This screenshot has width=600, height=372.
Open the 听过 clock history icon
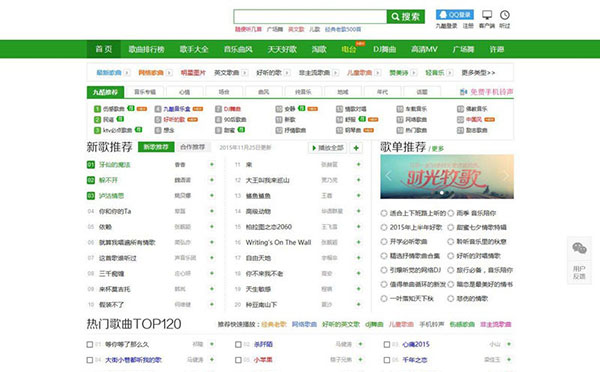(505, 15)
